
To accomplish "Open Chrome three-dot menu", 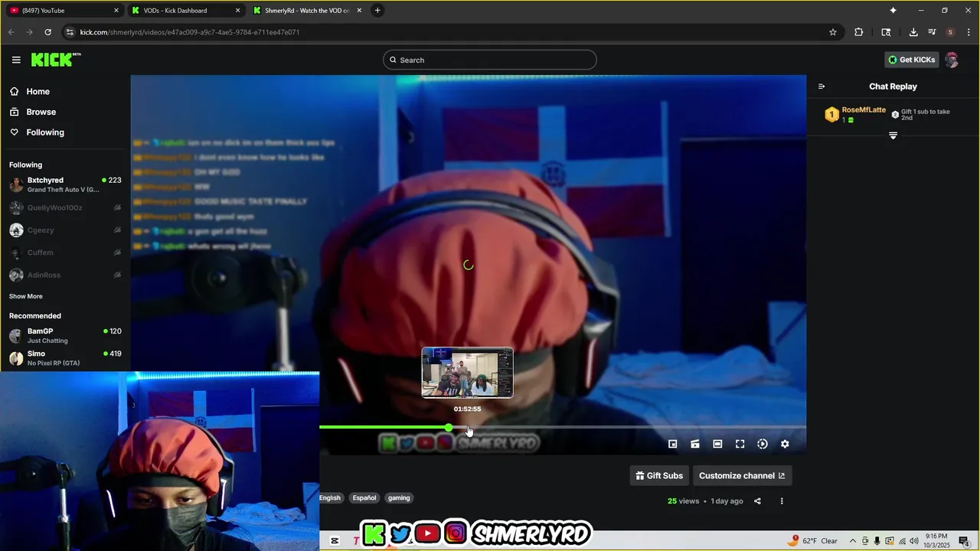I will [969, 32].
